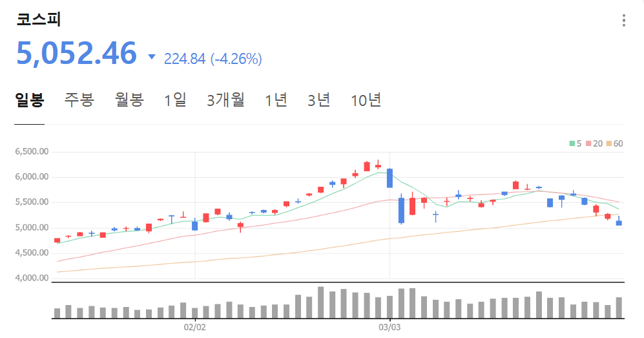This screenshot has width=644, height=338.
Task: Click the 4,000.00 y-axis label
Action: tap(32, 278)
